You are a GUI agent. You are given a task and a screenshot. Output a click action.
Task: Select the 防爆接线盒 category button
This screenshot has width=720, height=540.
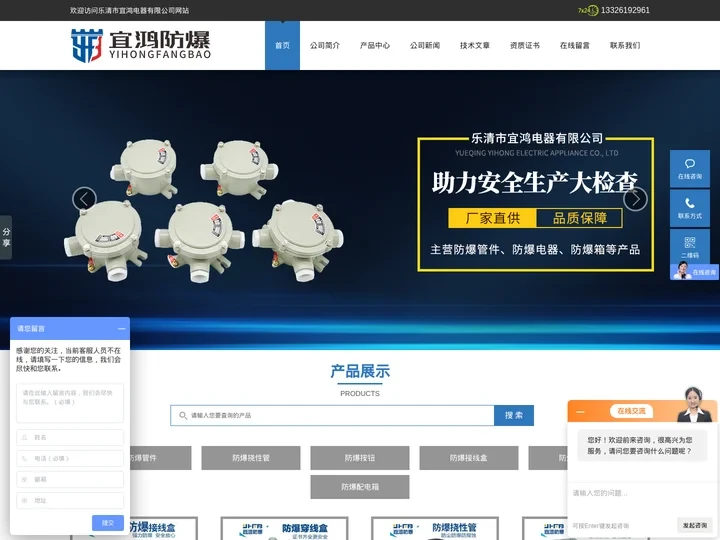coord(469,458)
